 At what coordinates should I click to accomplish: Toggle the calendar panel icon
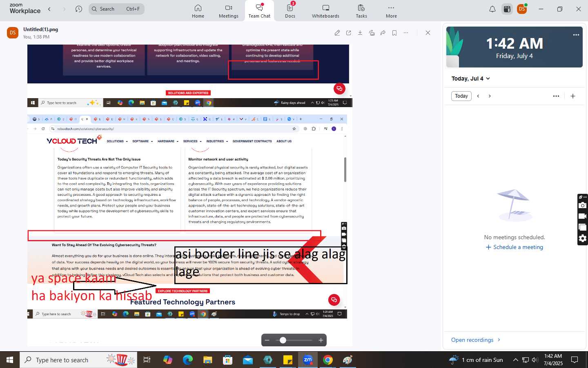(x=507, y=9)
